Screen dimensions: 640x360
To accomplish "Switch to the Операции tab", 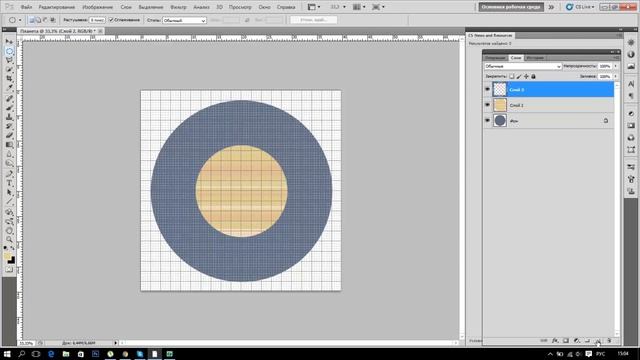I will click(496, 58).
